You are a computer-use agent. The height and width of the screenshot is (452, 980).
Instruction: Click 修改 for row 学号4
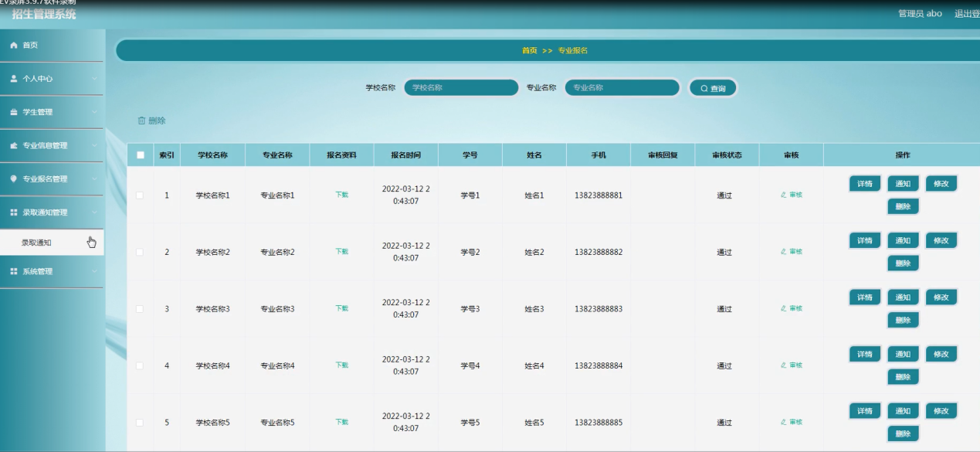coord(941,354)
